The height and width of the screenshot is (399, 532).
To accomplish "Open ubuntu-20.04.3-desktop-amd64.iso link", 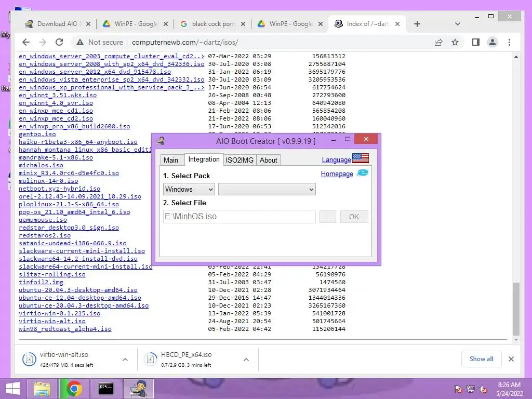I will (78, 290).
